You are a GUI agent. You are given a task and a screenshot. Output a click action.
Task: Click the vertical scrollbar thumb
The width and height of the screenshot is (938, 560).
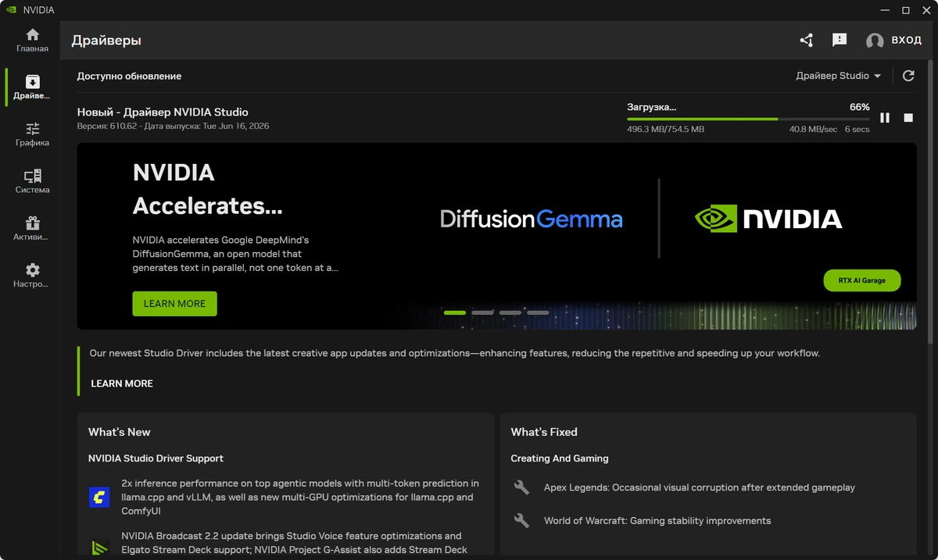pyautogui.click(x=930, y=203)
